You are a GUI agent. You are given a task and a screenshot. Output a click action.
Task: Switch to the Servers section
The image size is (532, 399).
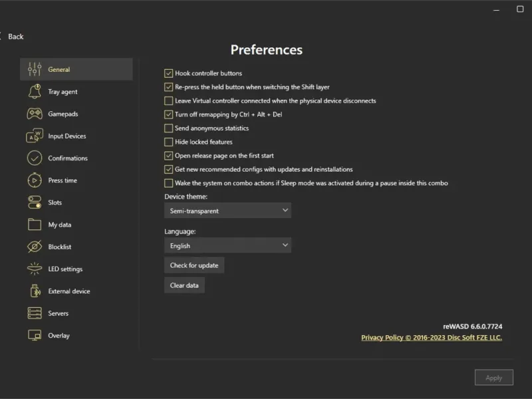pyautogui.click(x=58, y=313)
